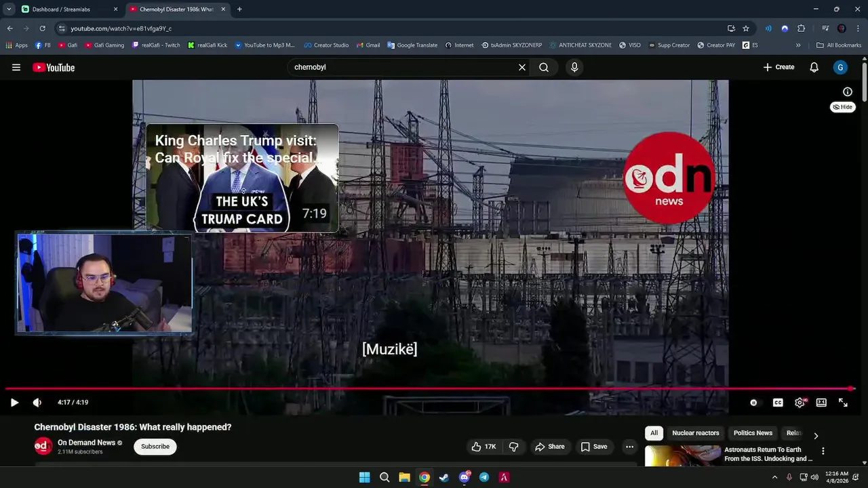Open the realGafi - Twitch bookmark

156,45
